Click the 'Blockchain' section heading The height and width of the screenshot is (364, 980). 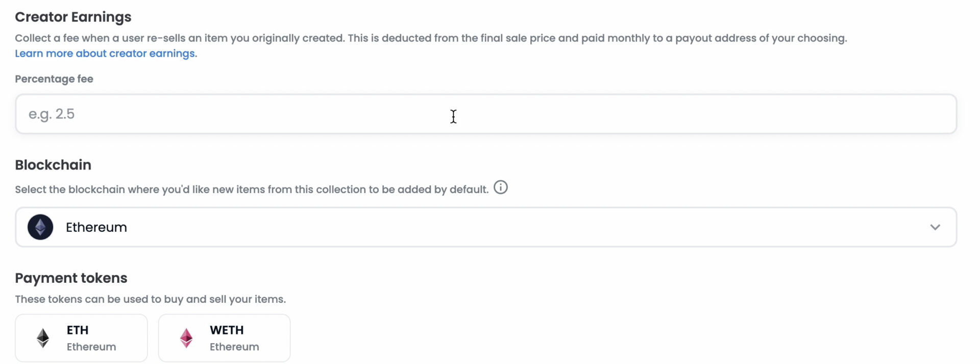[x=53, y=165]
